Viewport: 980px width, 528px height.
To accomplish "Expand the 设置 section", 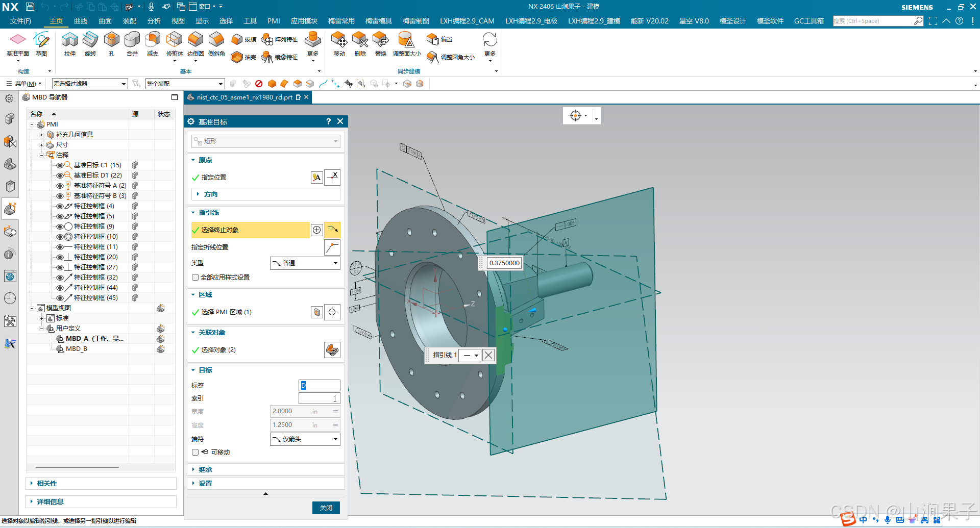I will [265, 484].
